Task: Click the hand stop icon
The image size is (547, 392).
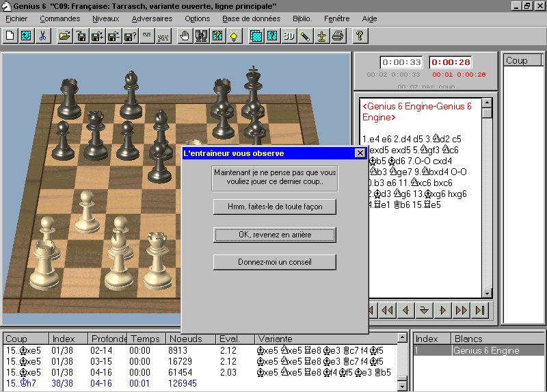Action: click(185, 36)
